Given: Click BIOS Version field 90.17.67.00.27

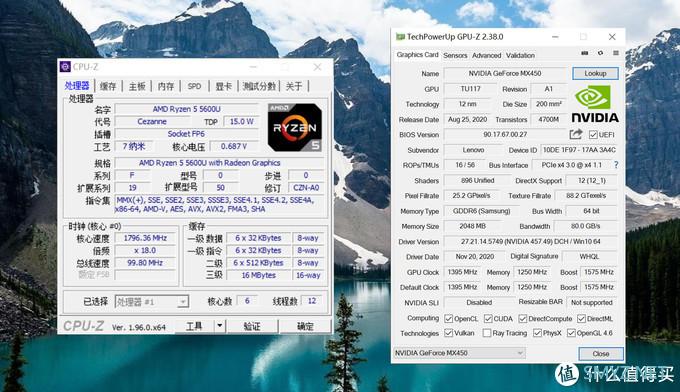Looking at the screenshot, I should [505, 134].
